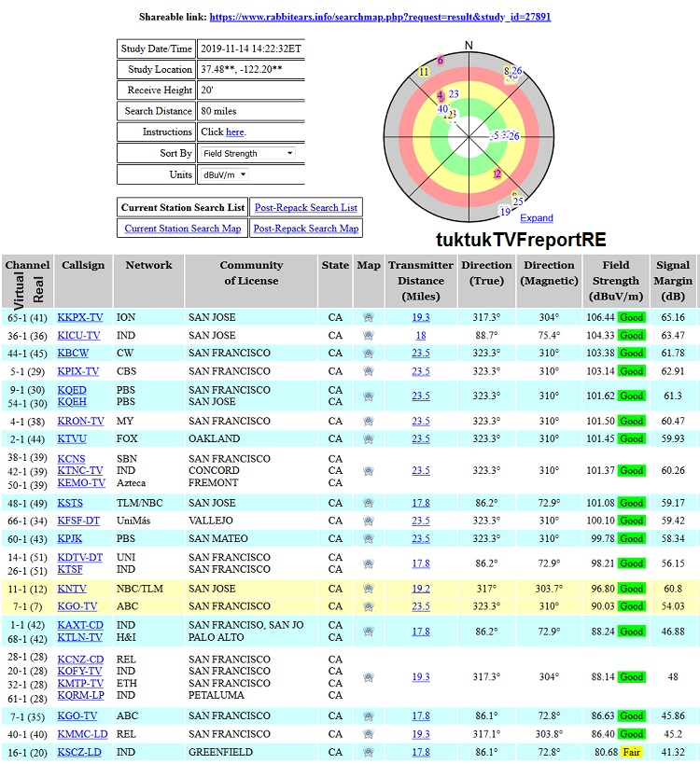Open the map icon for KSTS
The image size is (700, 764).
369,504
